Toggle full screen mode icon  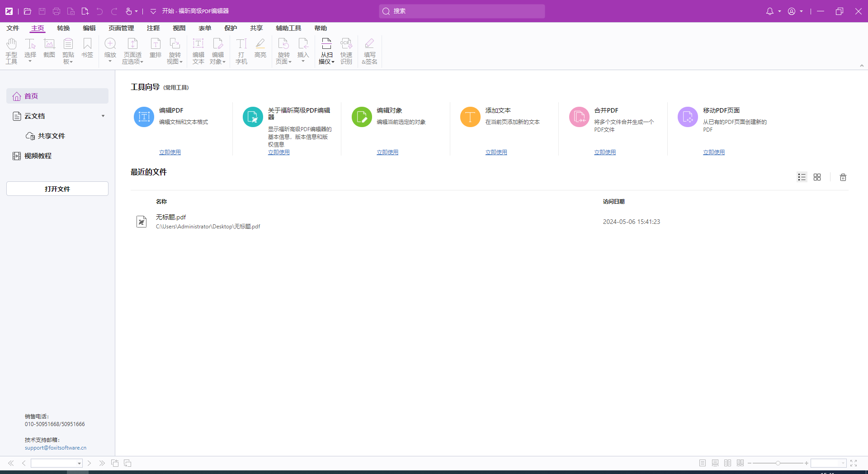[x=854, y=463]
